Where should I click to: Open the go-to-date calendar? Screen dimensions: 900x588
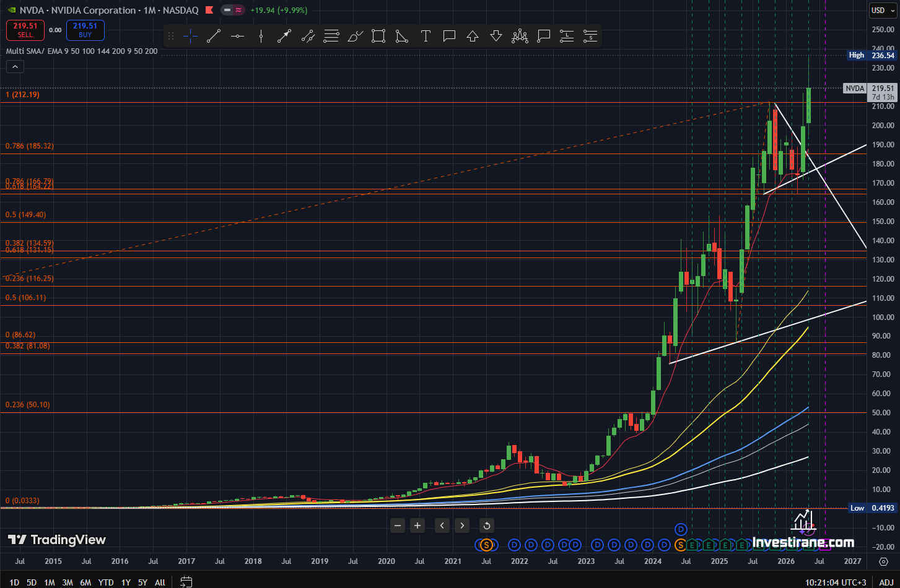click(x=186, y=582)
